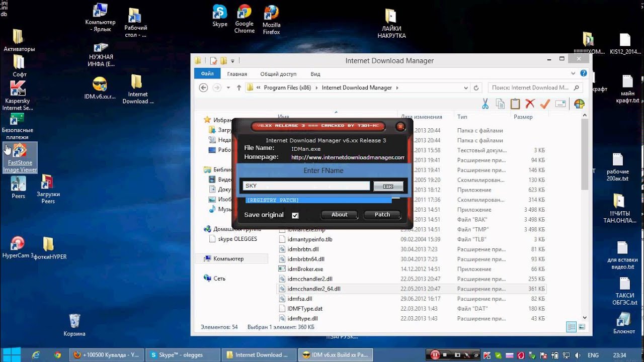Select Компьютер in navigation pane
Screen dimensions: 644x362
point(228,259)
